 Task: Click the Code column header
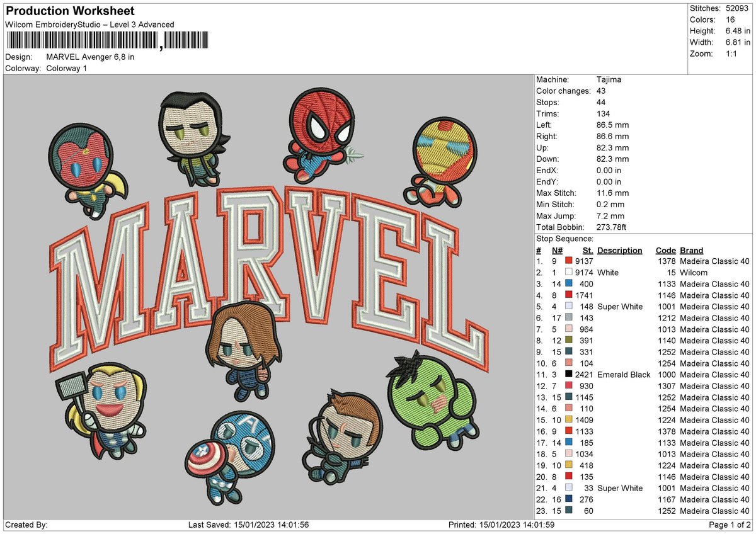665,250
